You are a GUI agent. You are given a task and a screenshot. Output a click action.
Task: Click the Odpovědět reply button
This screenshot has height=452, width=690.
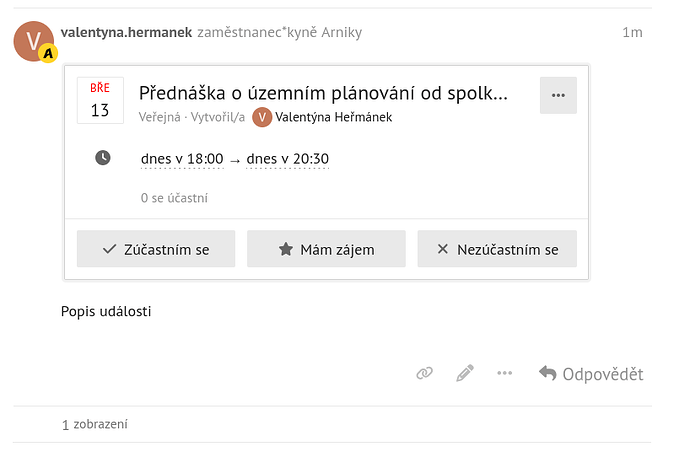click(x=591, y=374)
